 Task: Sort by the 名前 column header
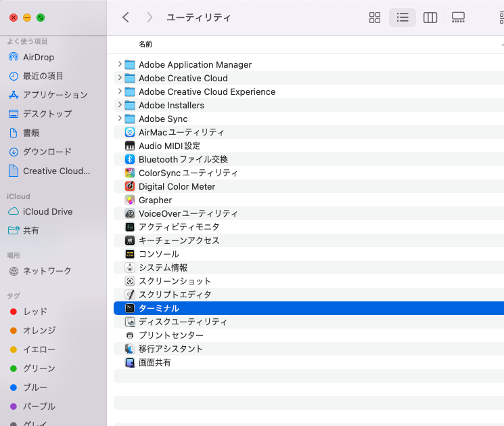pos(145,44)
